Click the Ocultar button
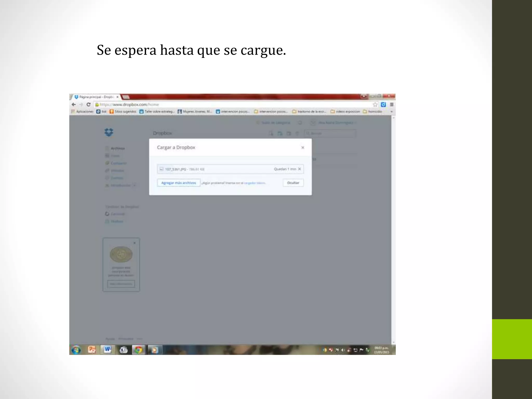 tap(293, 183)
